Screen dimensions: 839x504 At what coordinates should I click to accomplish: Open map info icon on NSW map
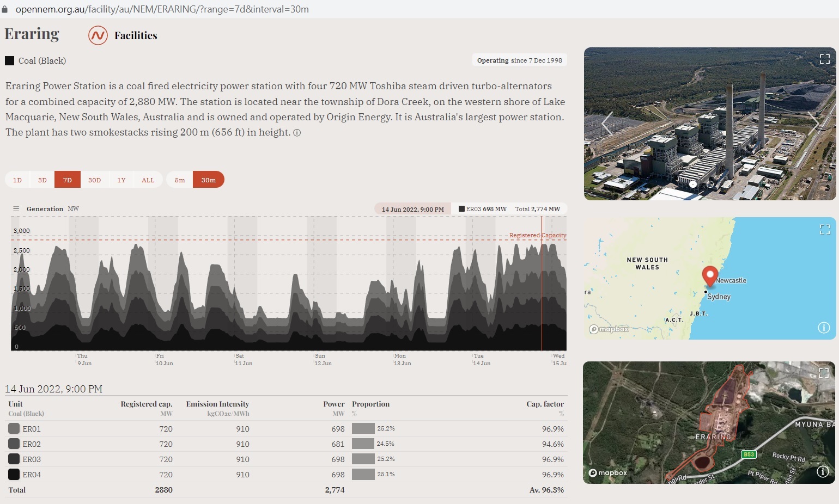point(824,327)
